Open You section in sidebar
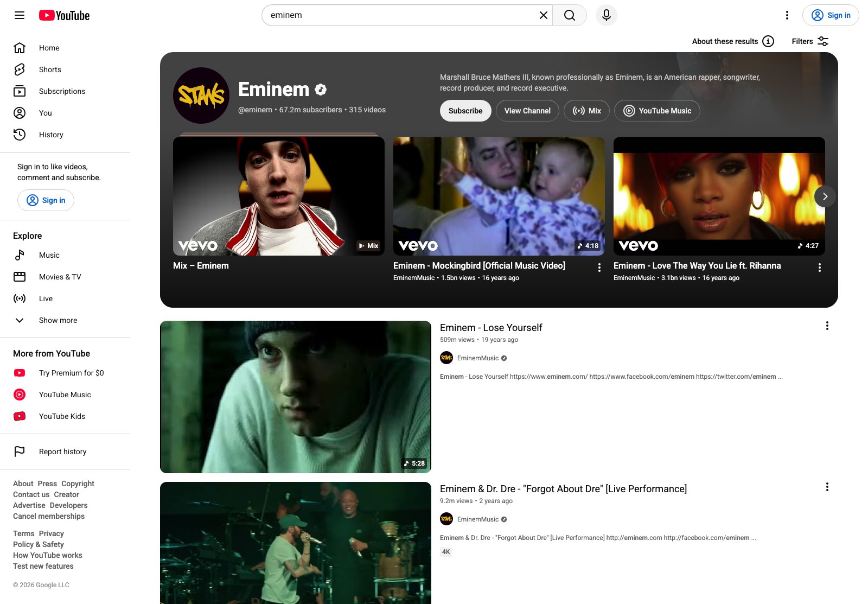Screen dimensions: 868x604 click(x=65, y=113)
